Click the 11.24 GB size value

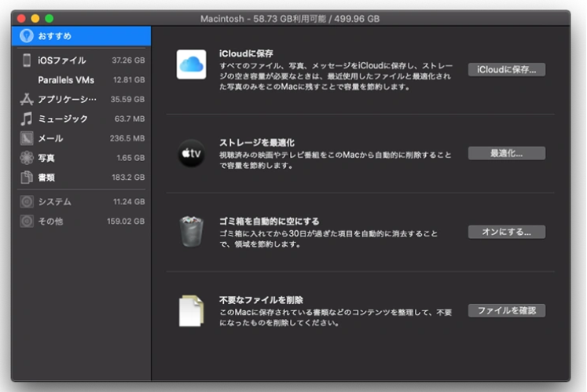(129, 201)
